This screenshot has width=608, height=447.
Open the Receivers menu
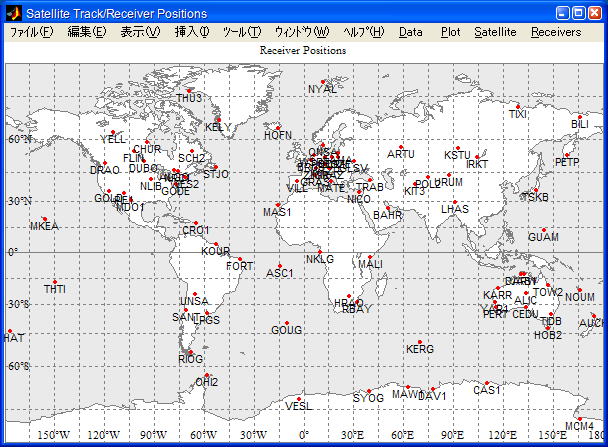(x=555, y=32)
